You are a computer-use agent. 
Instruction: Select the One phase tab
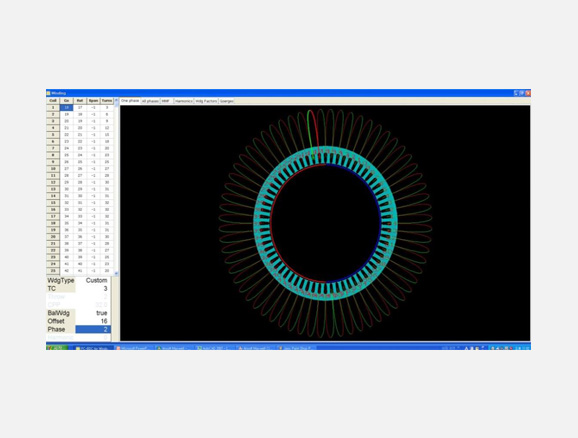pos(130,101)
